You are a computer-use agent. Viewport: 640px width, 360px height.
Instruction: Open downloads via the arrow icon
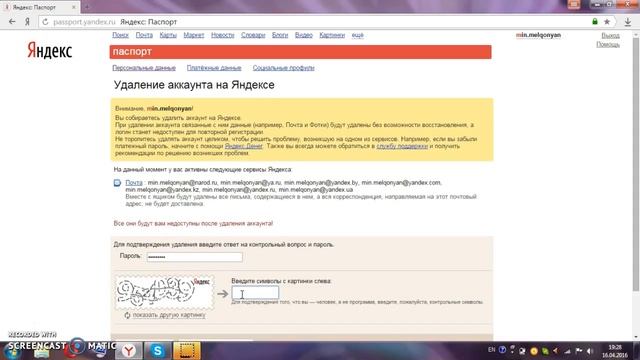pos(628,22)
